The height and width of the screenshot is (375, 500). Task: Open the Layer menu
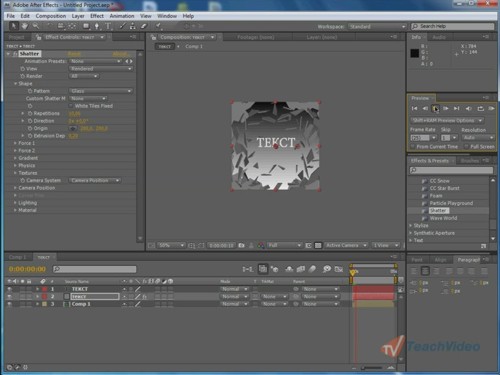tap(78, 16)
